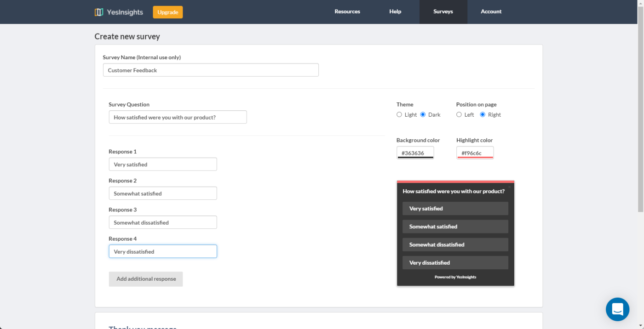Choose Right position on page

click(x=483, y=114)
